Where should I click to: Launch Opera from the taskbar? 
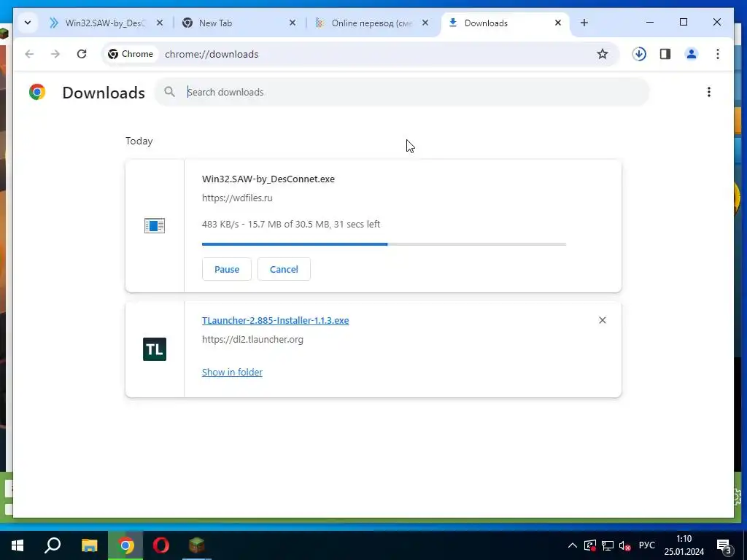tap(161, 545)
